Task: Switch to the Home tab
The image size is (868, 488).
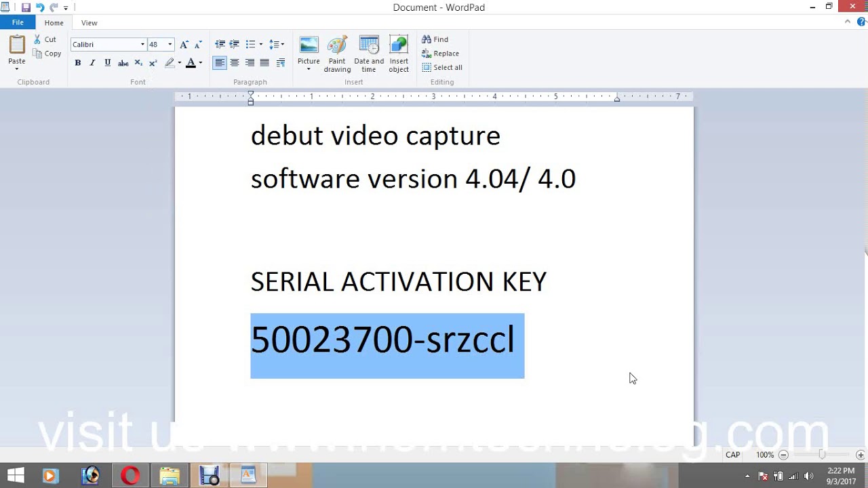Action: click(x=54, y=22)
